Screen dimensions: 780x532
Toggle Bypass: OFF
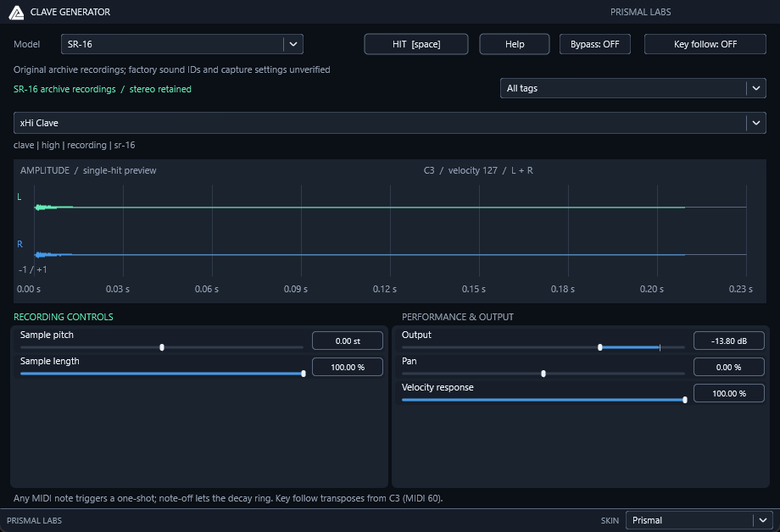595,44
